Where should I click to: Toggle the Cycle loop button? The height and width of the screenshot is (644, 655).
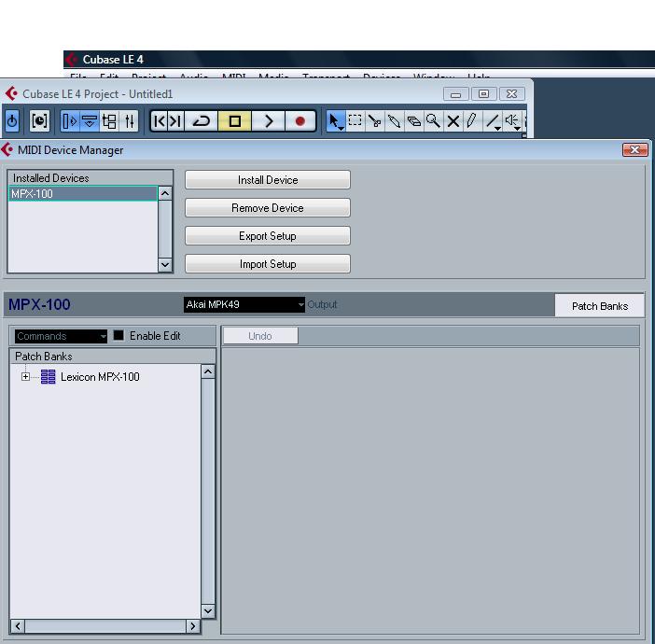[x=202, y=120]
